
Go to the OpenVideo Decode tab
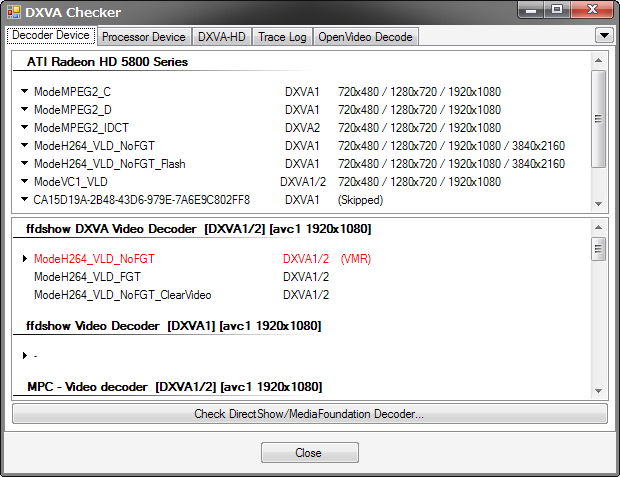[365, 37]
